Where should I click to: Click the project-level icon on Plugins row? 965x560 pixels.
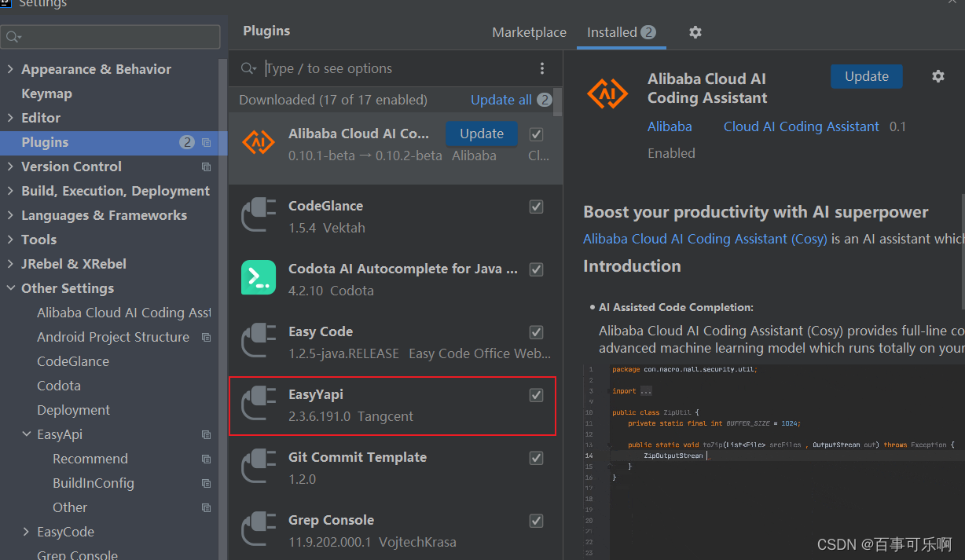click(206, 143)
